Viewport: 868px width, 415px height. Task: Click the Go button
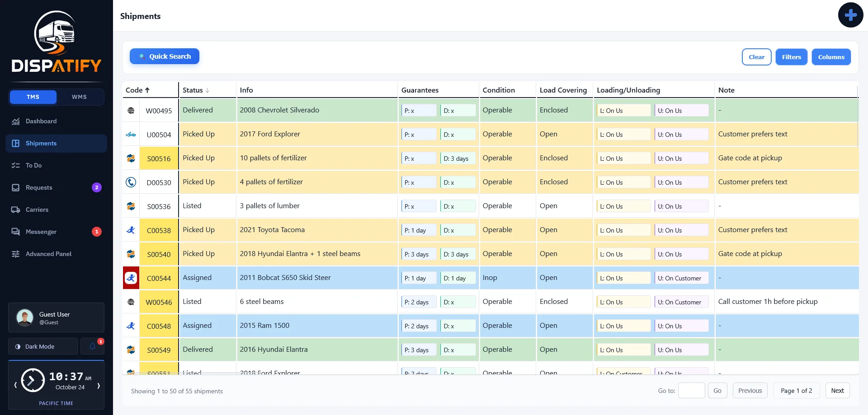click(717, 391)
